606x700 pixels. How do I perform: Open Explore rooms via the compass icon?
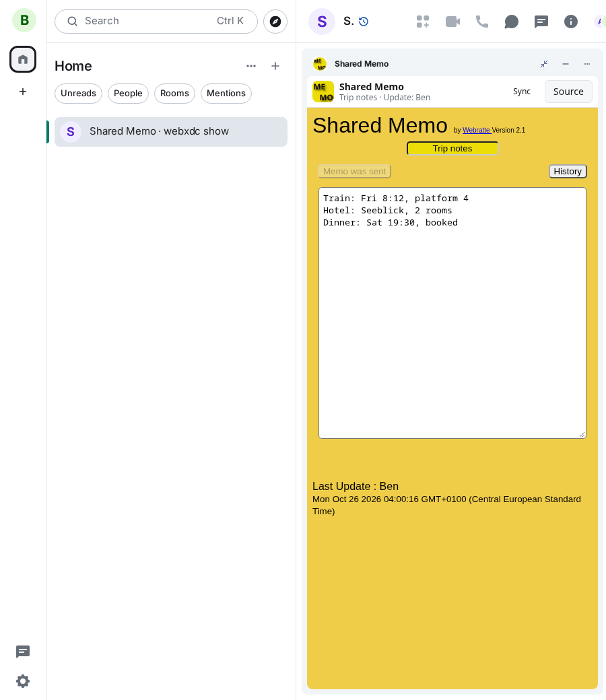[x=275, y=22]
